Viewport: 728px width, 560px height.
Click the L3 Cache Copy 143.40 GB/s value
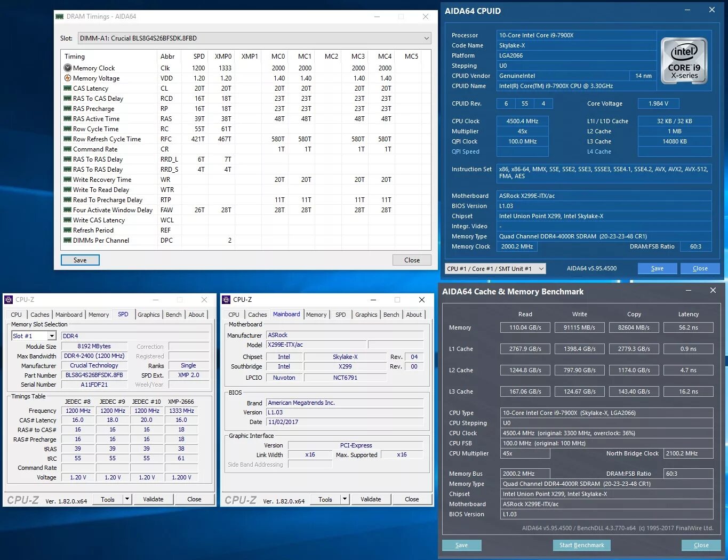(634, 392)
